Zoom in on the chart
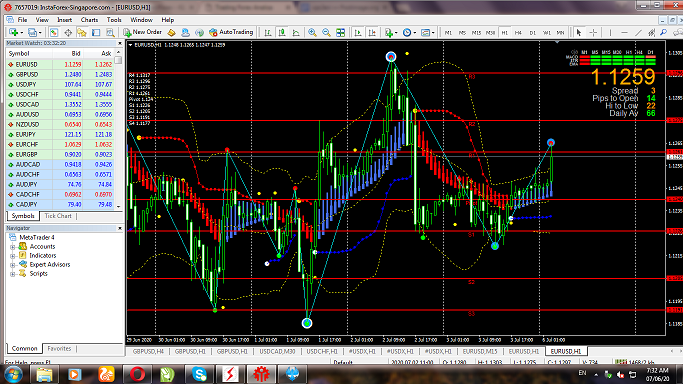 pyautogui.click(x=312, y=33)
